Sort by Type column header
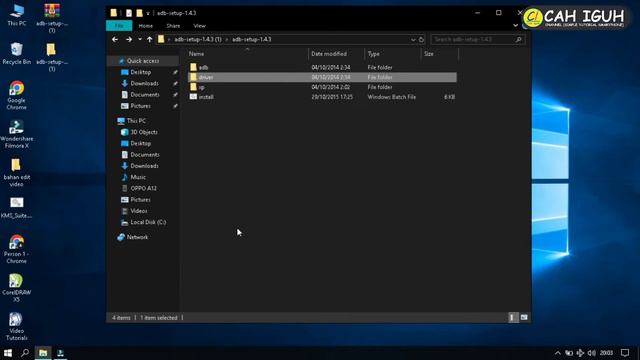This screenshot has height=360, width=640. (393, 54)
